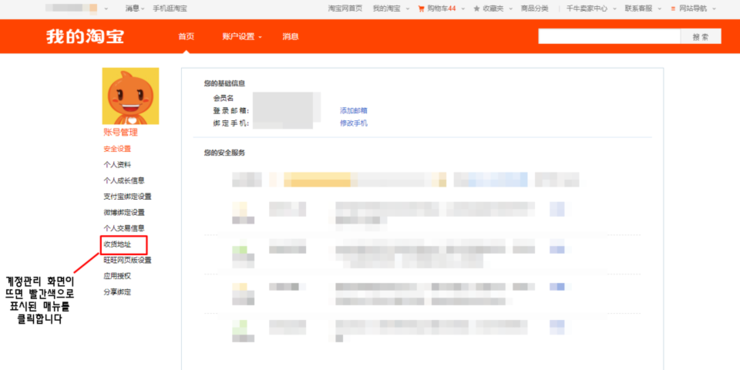
Task: Open the 消息 tab in orange header
Action: coord(290,36)
